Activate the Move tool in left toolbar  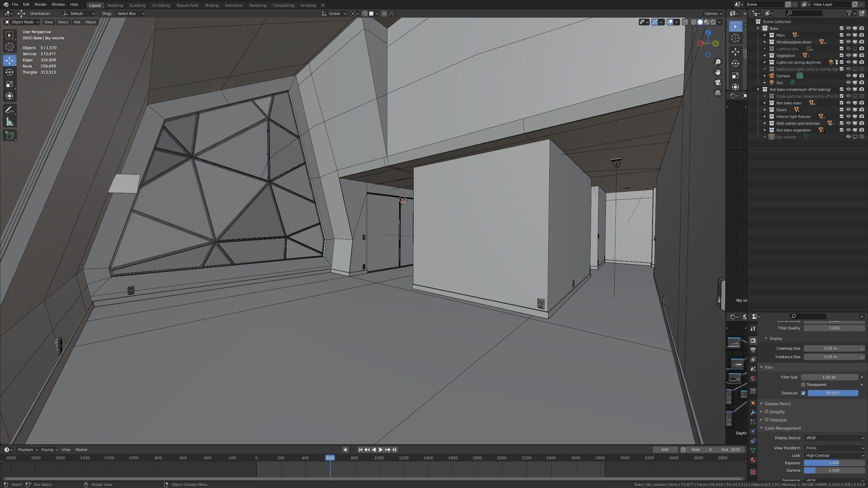(9, 60)
